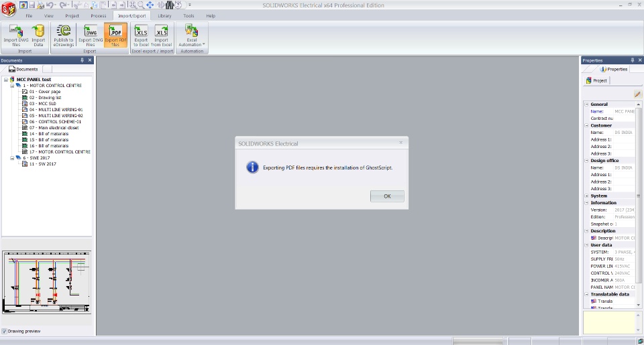Click the properties list scroll down arrow
The image size is (644, 345).
click(638, 305)
